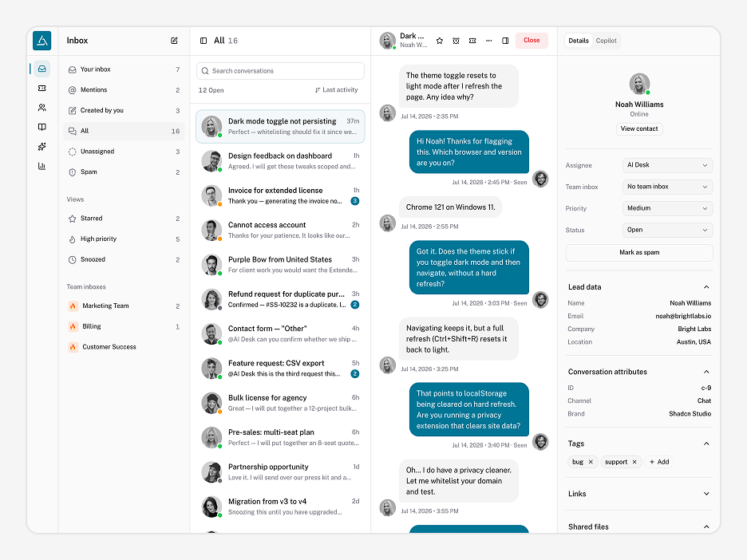Screen dimensions: 747x560
Task: Click the noah@brightlabs.io email value
Action: pos(683,316)
